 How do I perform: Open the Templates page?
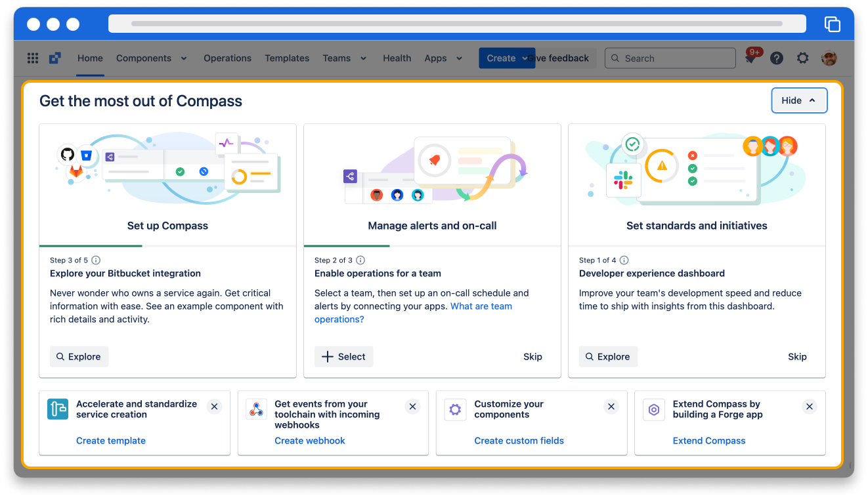pyautogui.click(x=287, y=58)
